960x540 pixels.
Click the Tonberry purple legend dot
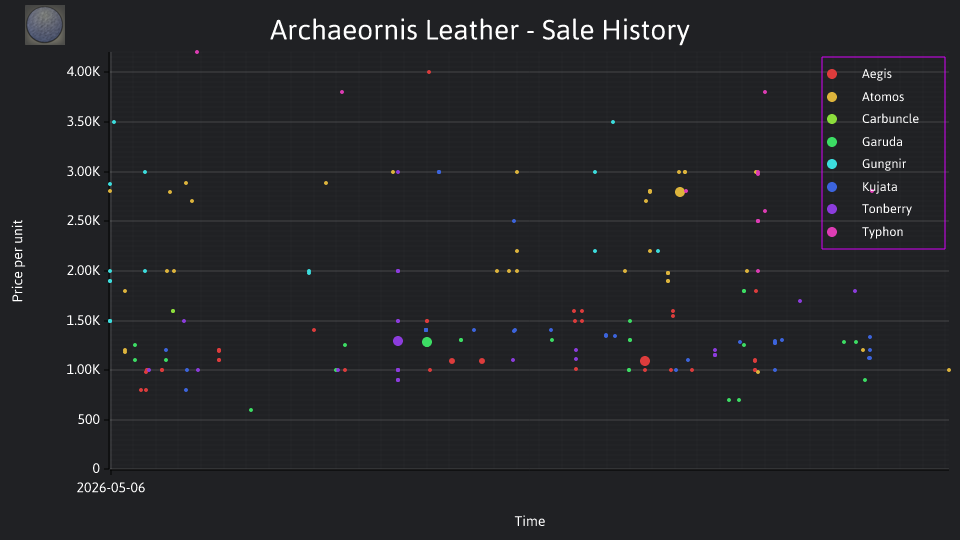click(831, 209)
